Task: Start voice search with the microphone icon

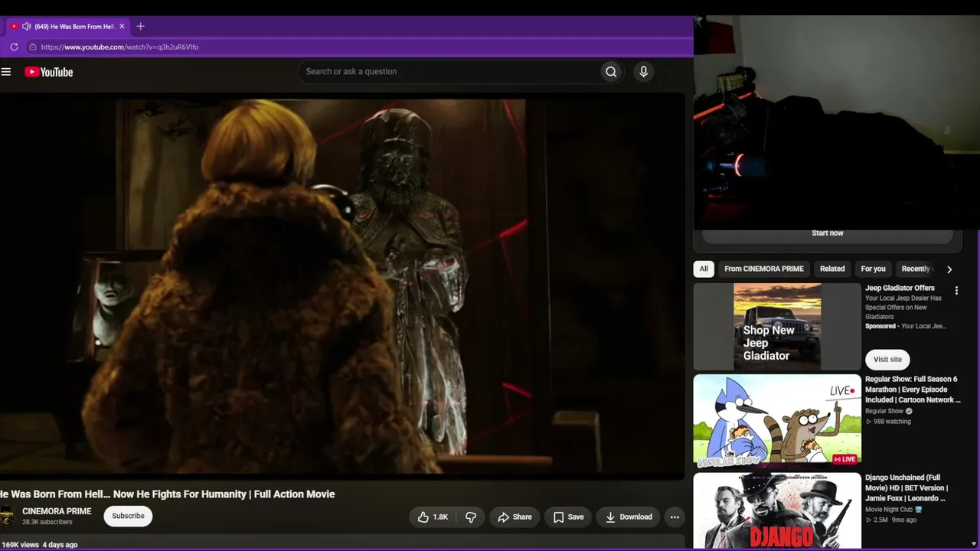Action: [643, 72]
